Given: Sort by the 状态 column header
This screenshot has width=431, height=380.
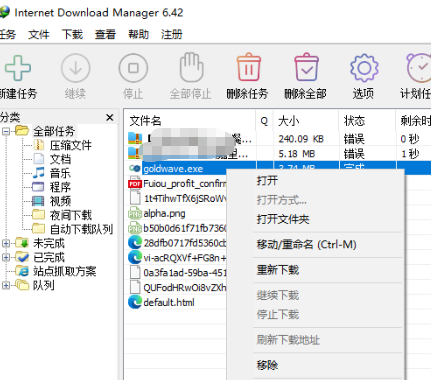Looking at the screenshot, I should [367, 121].
